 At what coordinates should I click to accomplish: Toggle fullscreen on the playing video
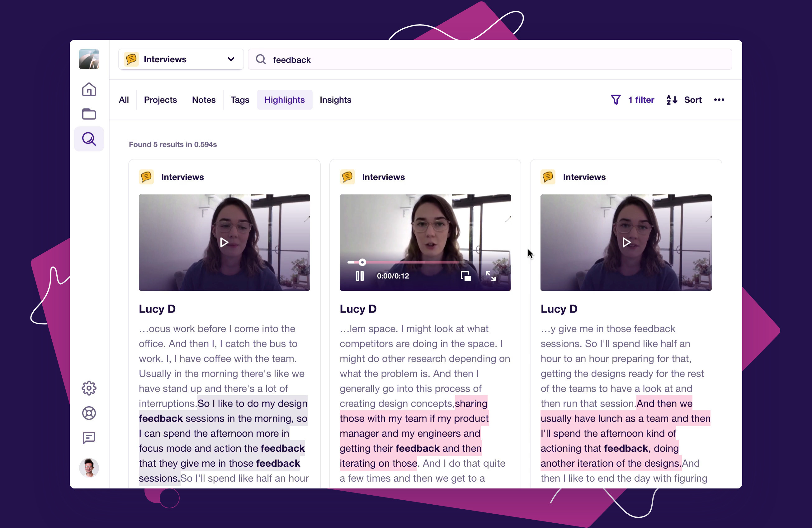click(x=490, y=276)
